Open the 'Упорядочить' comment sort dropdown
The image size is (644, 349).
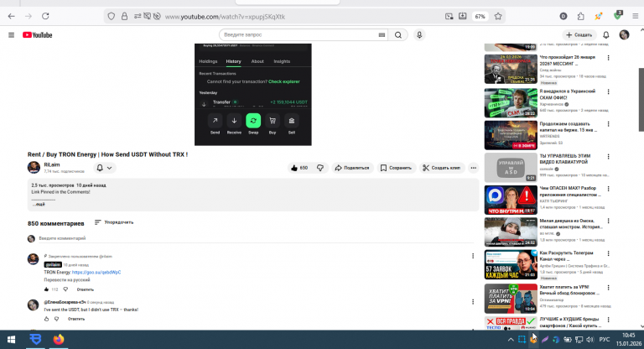coord(114,222)
